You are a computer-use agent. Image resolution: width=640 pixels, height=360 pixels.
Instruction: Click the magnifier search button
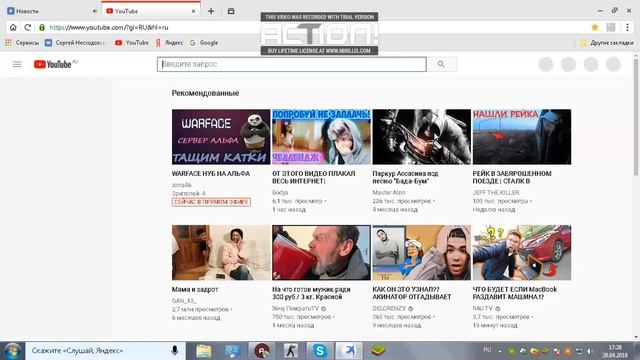[441, 64]
